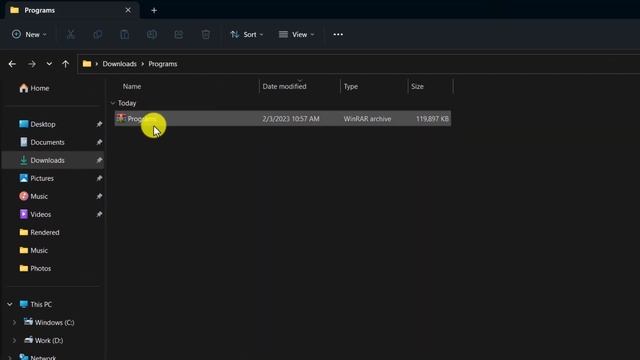The height and width of the screenshot is (360, 640).
Task: Open Pictures in the navigation pane
Action: tap(36, 178)
